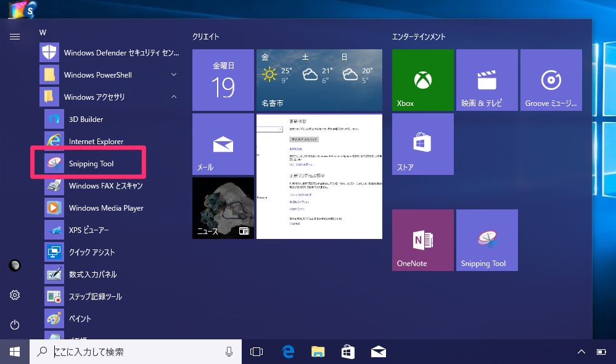Click the エンターテインメント group header
The image size is (616, 364).
(419, 36)
